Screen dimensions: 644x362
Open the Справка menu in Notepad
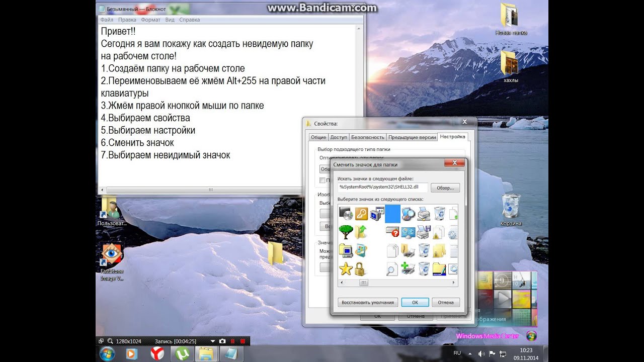pyautogui.click(x=190, y=20)
